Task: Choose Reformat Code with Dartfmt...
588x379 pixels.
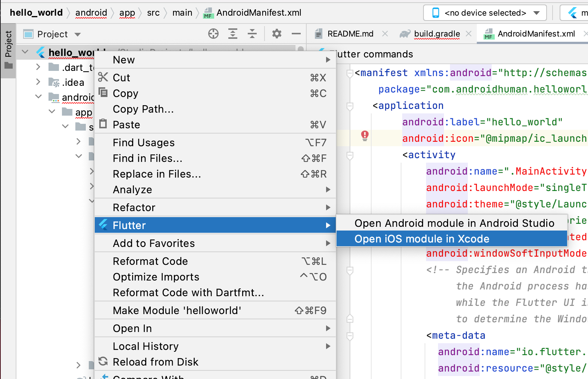Action: [x=215, y=292]
